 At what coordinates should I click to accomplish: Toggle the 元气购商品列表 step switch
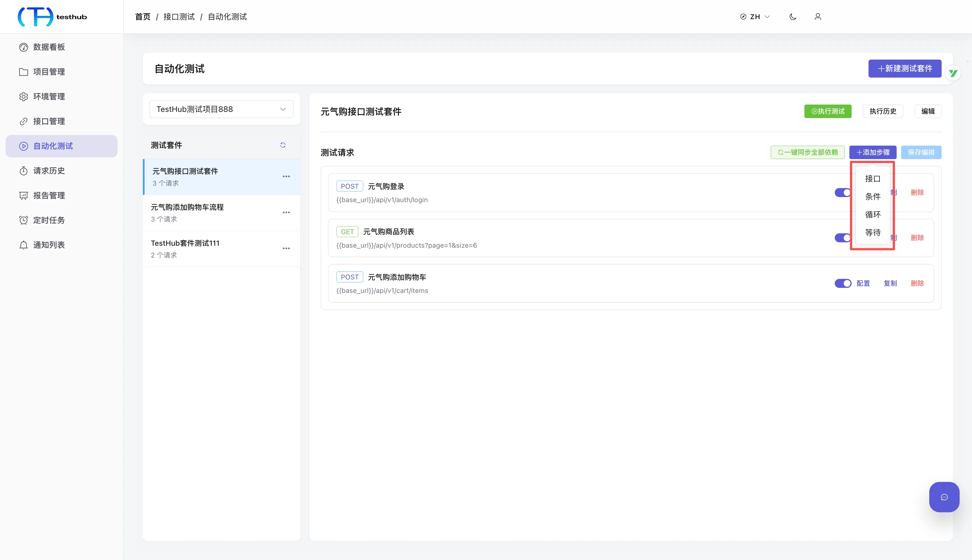[842, 238]
